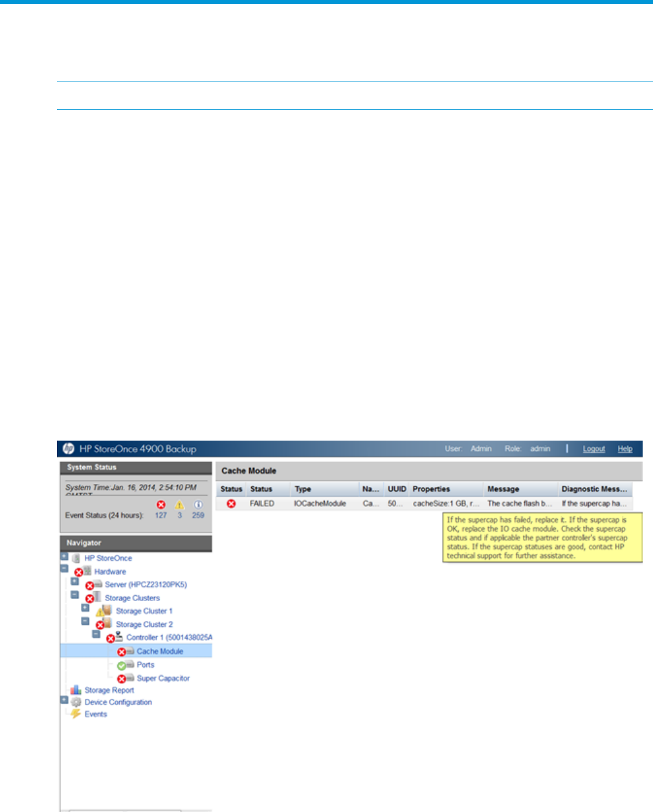653x812 pixels.
Task: Click the red error count 127
Action: [x=160, y=516]
